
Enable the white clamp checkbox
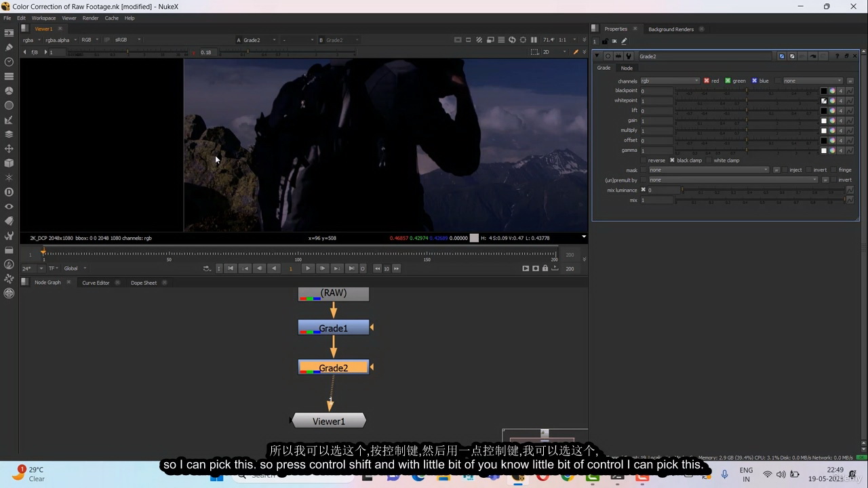tap(709, 161)
